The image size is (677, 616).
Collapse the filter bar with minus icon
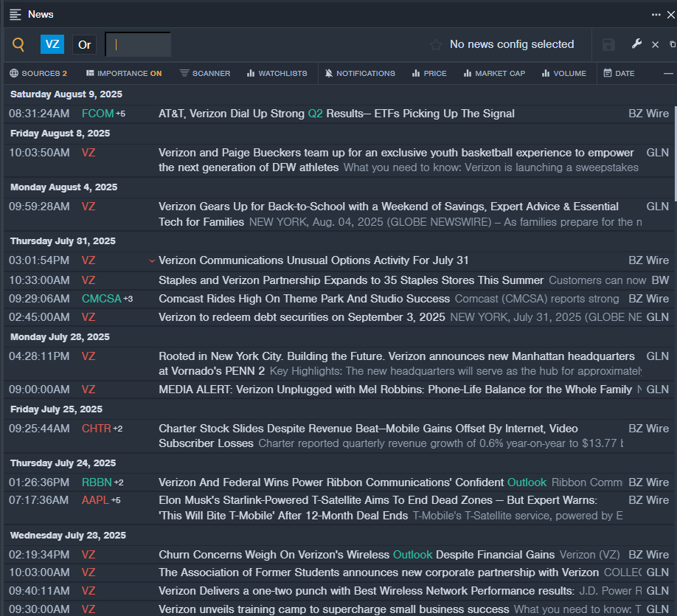coord(668,74)
